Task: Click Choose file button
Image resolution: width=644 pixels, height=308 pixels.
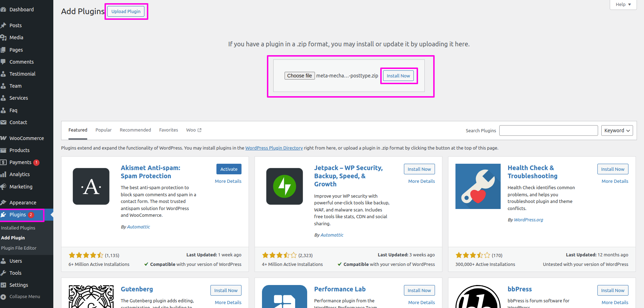Action: [x=299, y=76]
